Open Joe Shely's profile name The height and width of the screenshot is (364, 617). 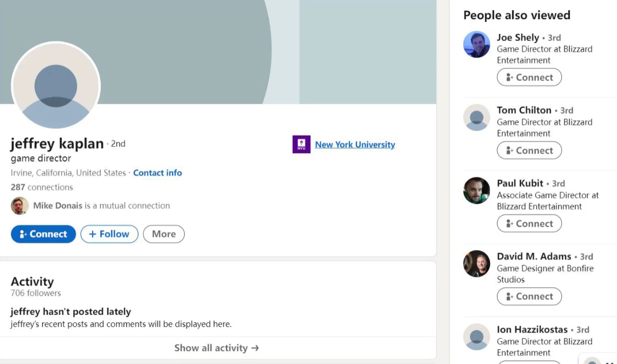click(518, 38)
